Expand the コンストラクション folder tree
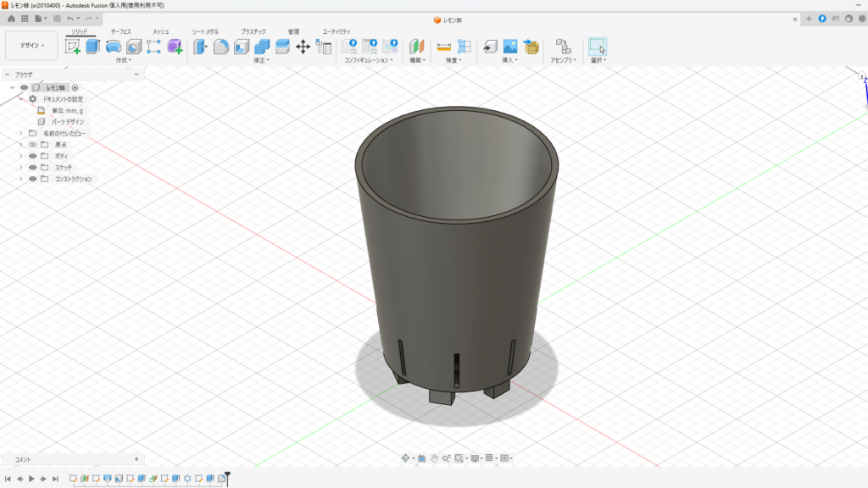The height and width of the screenshot is (488, 868). (21, 179)
